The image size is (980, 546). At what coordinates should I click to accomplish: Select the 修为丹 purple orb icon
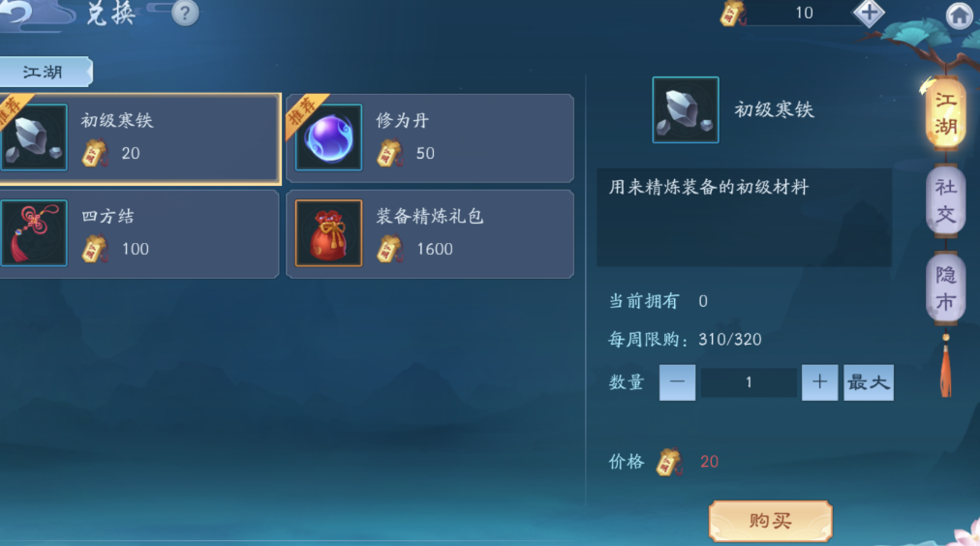[x=328, y=137]
